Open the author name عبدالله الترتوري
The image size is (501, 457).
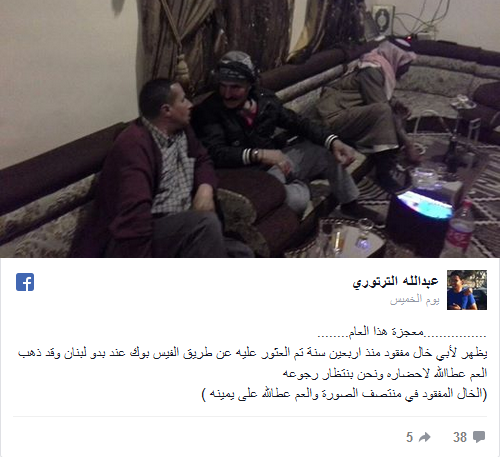396,282
